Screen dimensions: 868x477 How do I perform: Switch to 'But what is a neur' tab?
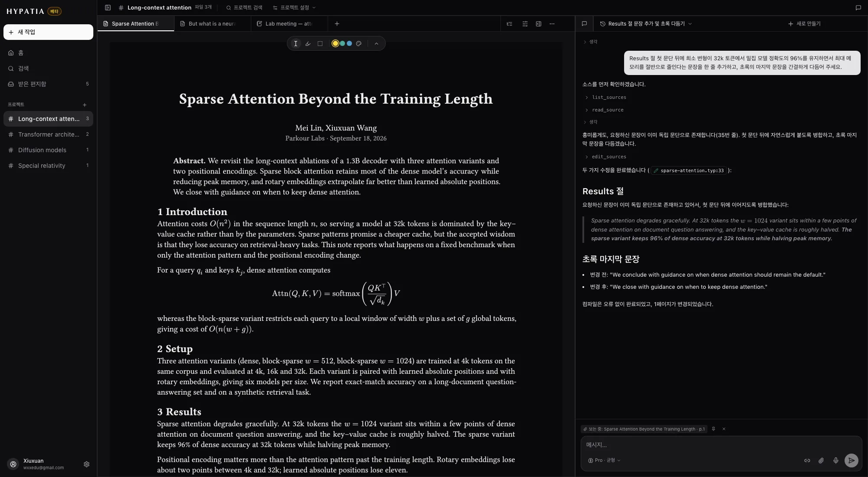212,24
